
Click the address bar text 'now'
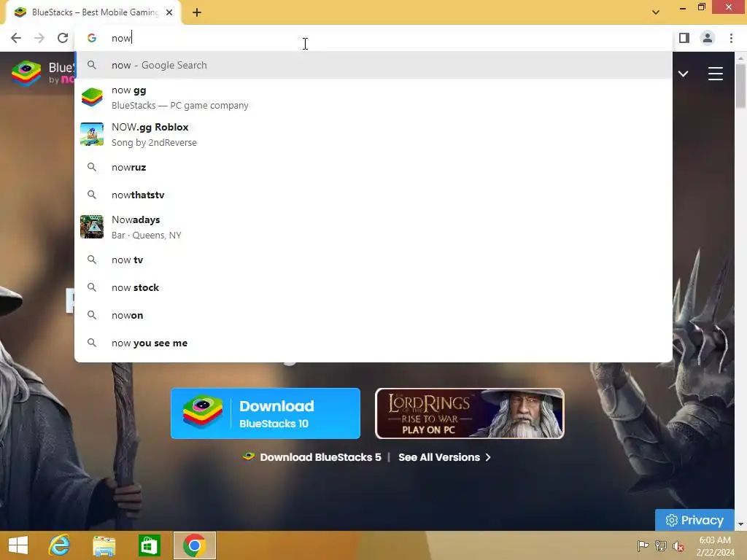click(x=121, y=38)
